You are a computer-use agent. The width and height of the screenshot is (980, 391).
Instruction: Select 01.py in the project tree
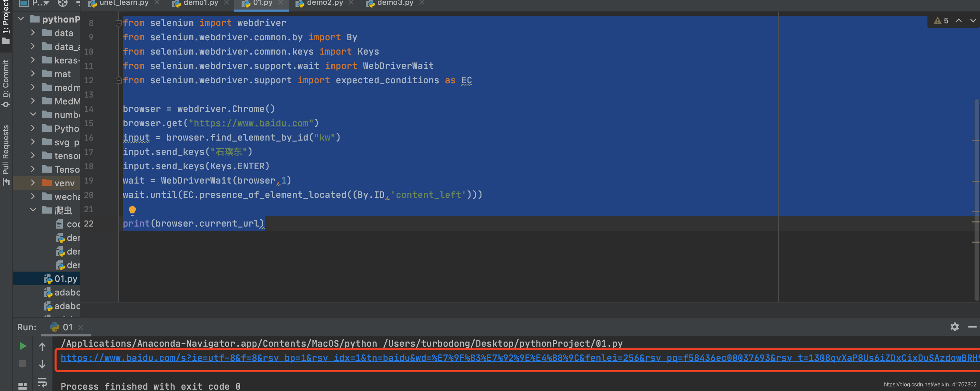tap(66, 279)
